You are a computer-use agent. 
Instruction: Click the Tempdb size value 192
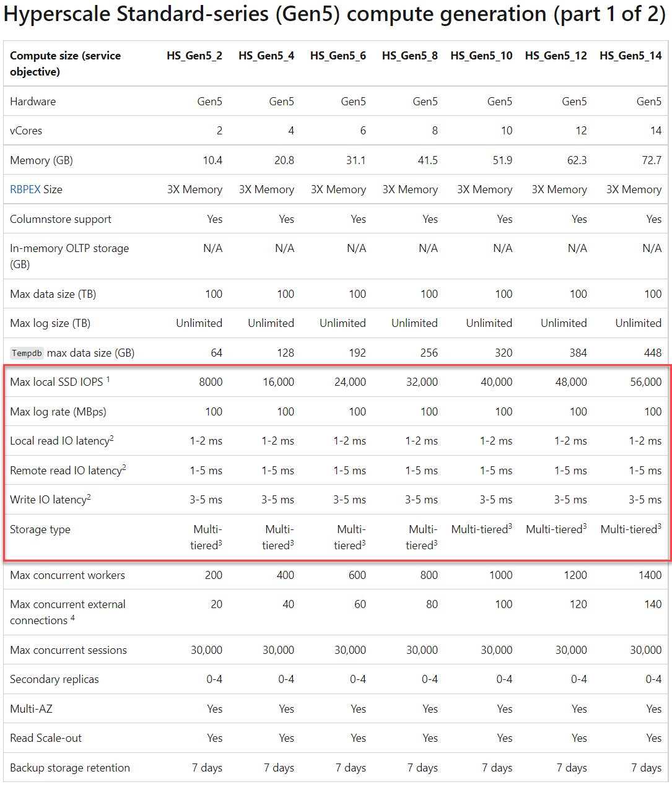point(357,353)
